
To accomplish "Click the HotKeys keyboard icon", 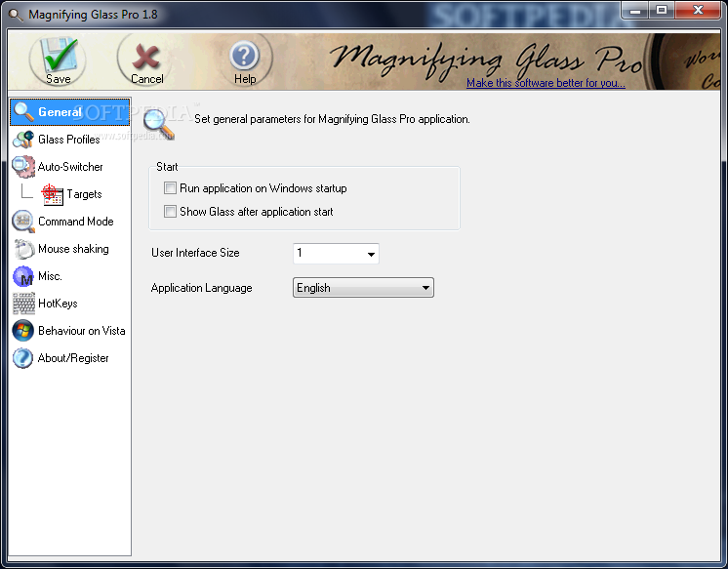I will pos(23,304).
